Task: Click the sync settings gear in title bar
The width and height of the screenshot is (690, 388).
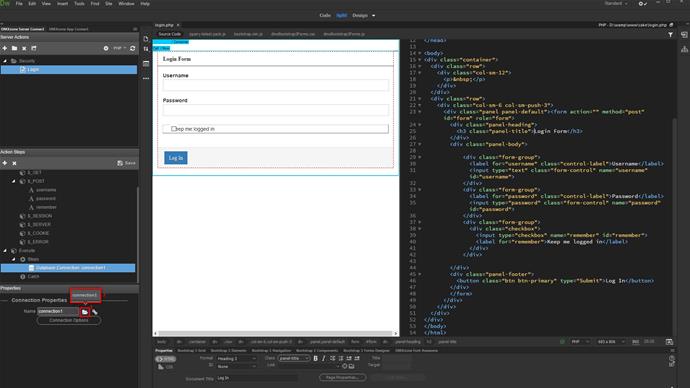Action: (x=642, y=4)
